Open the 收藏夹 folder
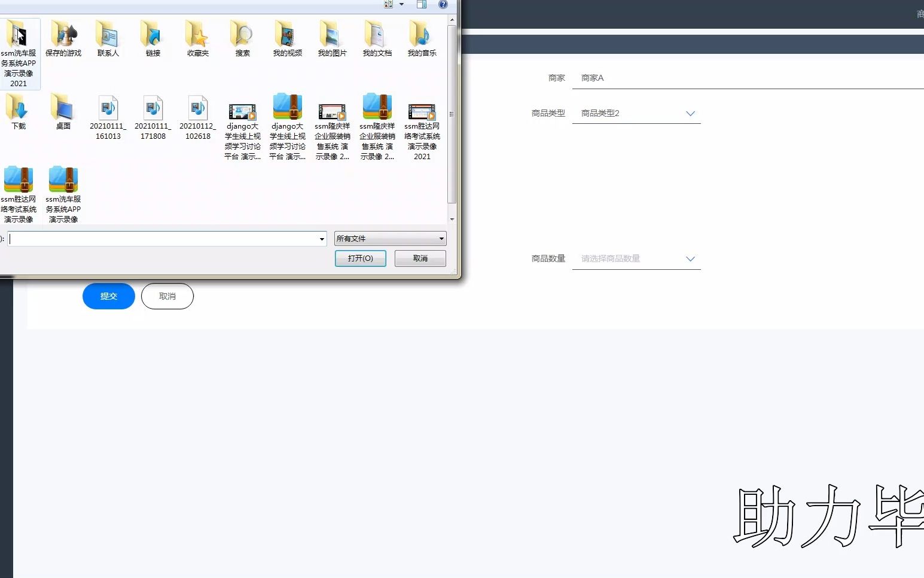 click(x=197, y=36)
